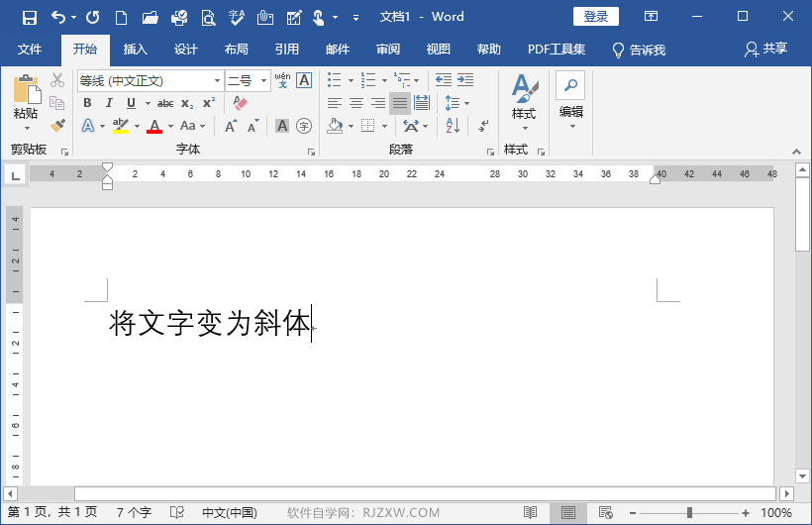This screenshot has width=812, height=525.
Task: Switch to the 布局 tab
Action: tap(236, 50)
